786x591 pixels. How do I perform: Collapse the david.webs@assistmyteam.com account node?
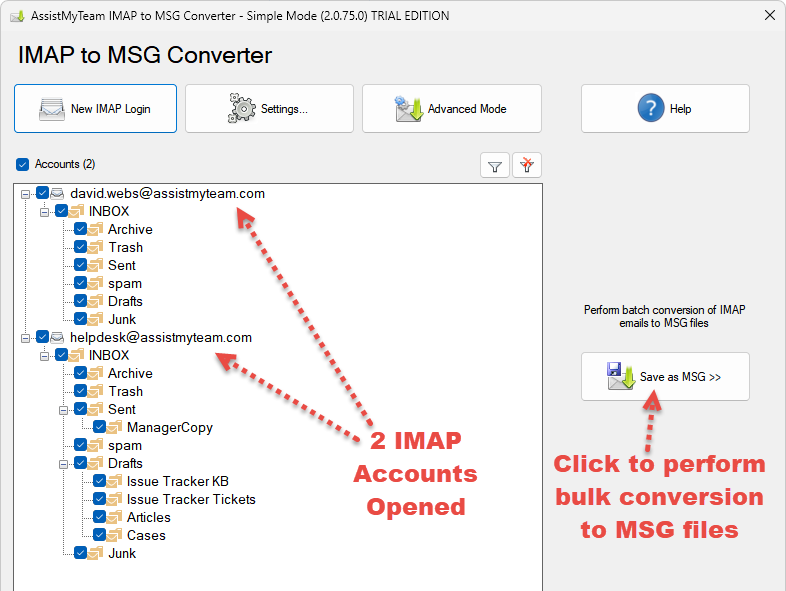25,194
